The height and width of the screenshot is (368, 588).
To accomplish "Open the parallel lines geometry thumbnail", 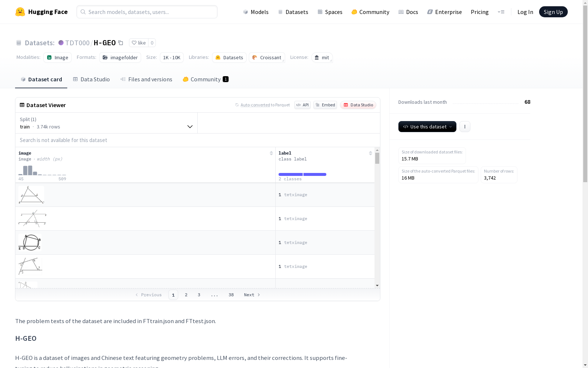I will tap(32, 219).
